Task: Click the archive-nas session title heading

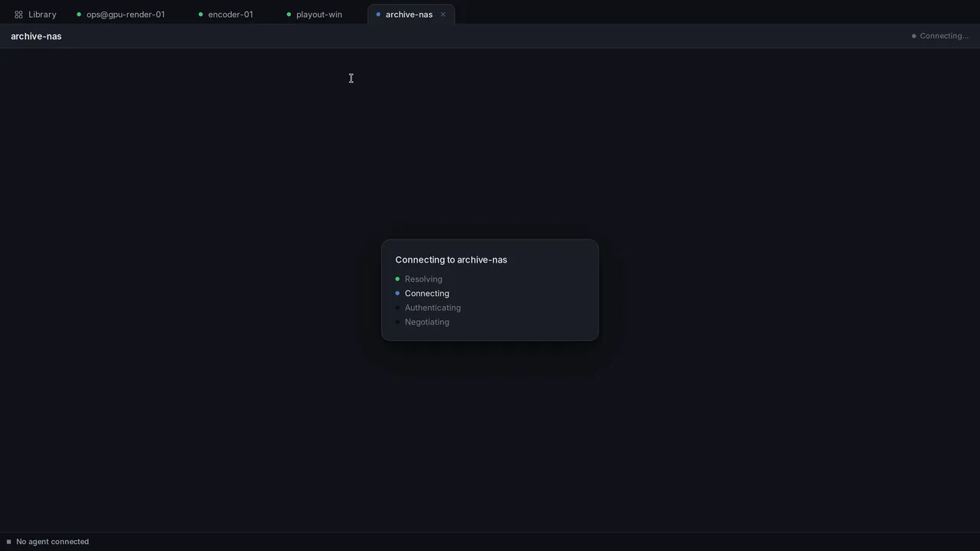Action: pos(36,36)
